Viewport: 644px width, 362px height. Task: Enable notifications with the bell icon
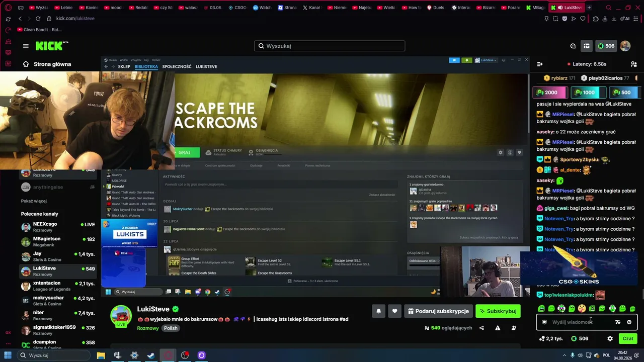point(378,311)
